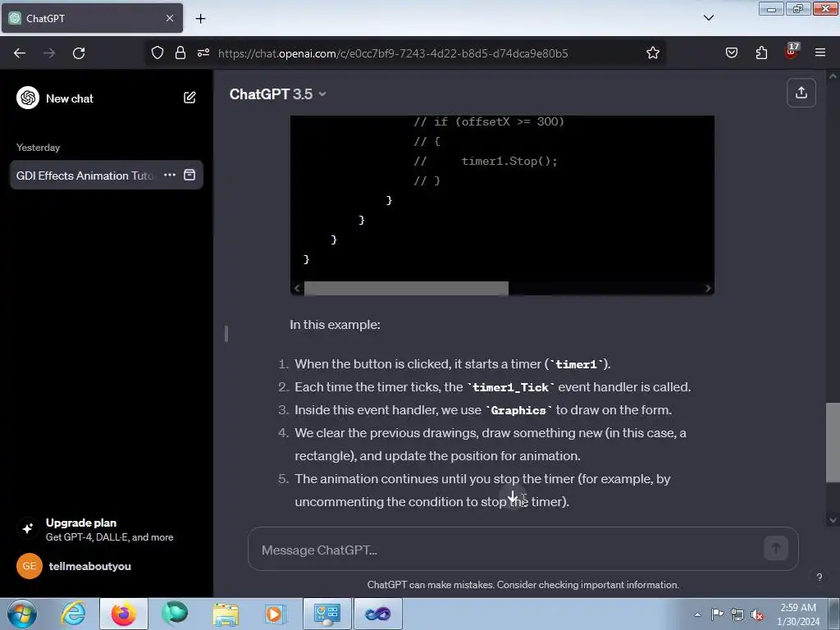Click the muted volume tray icon
Viewport: 840px width, 630px height.
757,614
